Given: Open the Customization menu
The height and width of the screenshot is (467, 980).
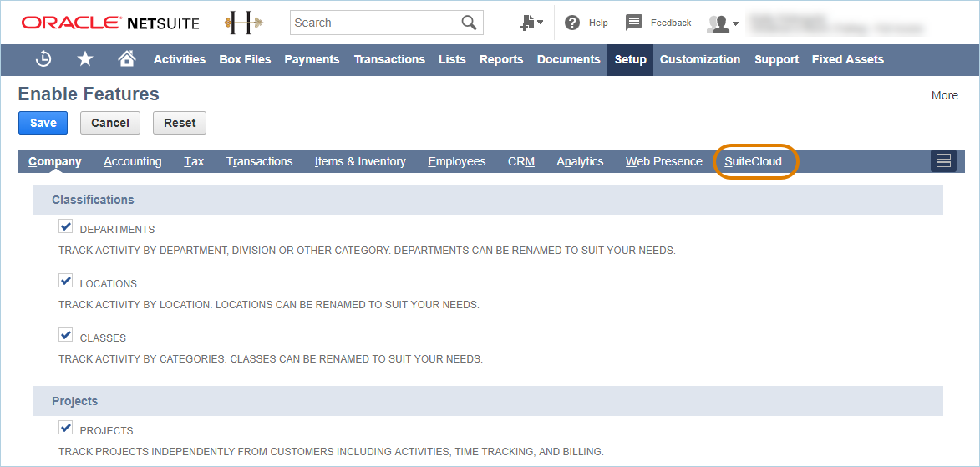Looking at the screenshot, I should point(700,59).
